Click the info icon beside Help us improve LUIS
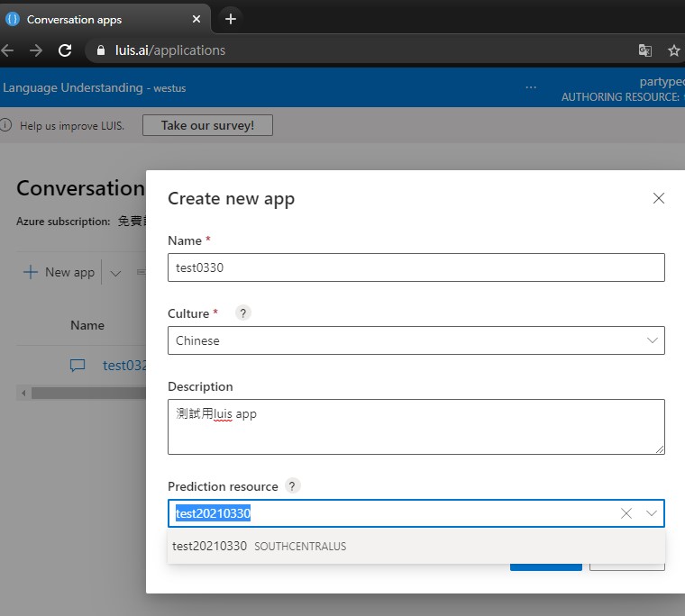The image size is (685, 616). [5, 125]
